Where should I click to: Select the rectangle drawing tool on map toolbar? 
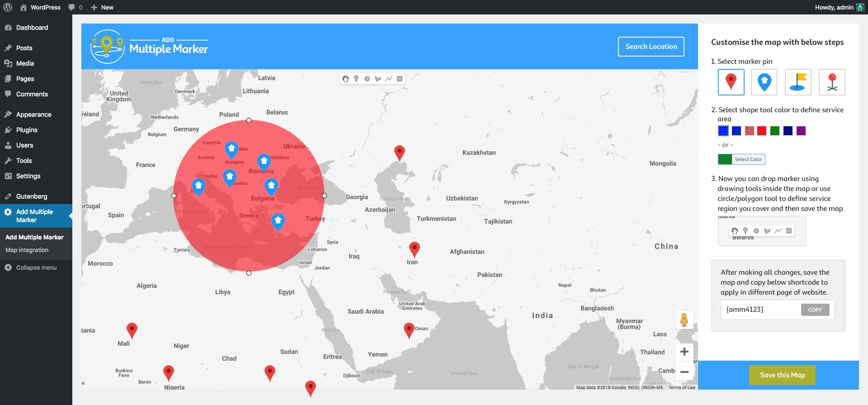click(400, 79)
